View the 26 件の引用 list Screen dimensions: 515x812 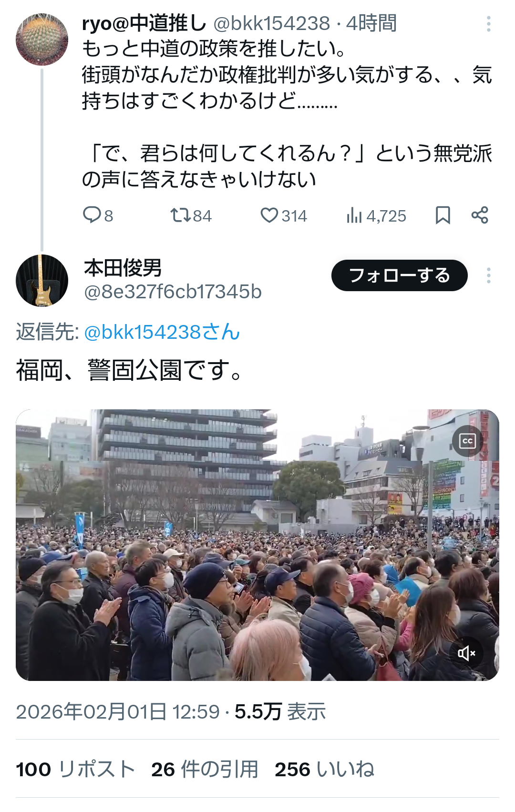(x=205, y=769)
